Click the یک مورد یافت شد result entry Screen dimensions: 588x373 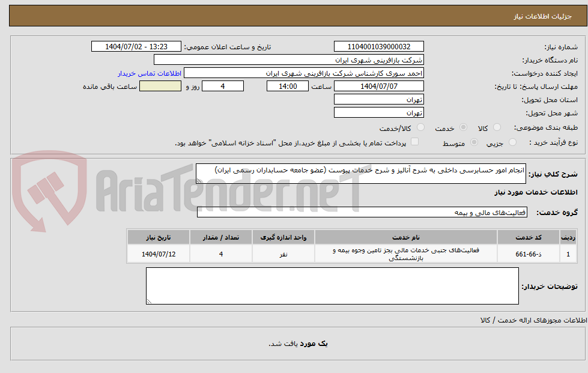click(294, 341)
